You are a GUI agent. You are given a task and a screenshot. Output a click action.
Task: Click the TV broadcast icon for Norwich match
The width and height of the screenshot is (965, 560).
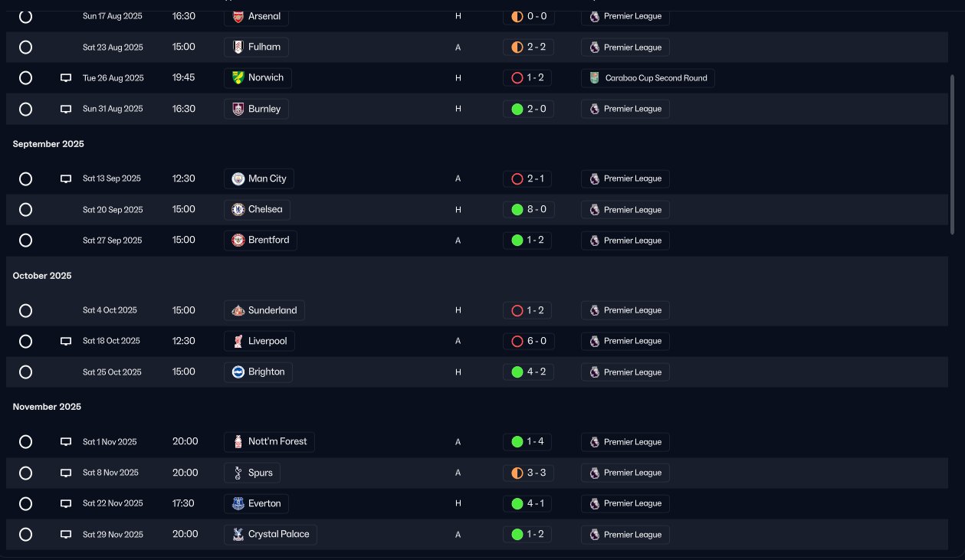point(66,78)
